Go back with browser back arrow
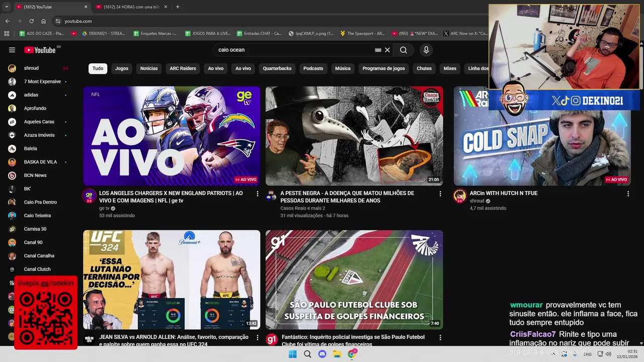The width and height of the screenshot is (644, 362). tap(7, 21)
